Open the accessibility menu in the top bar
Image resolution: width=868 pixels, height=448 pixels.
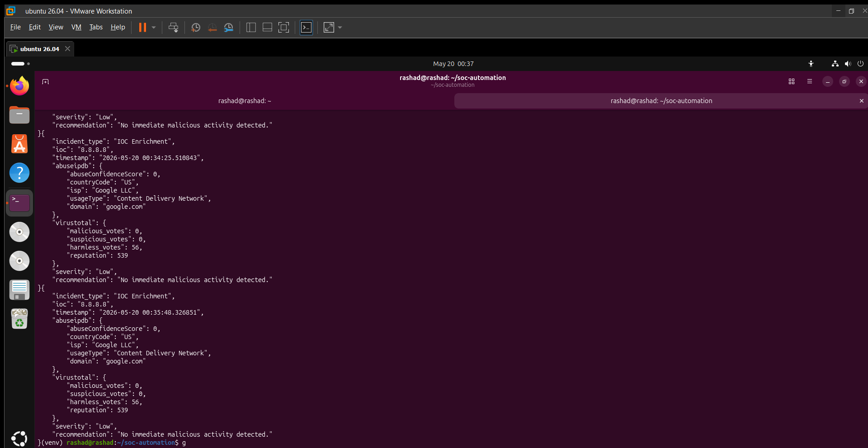pos(811,64)
